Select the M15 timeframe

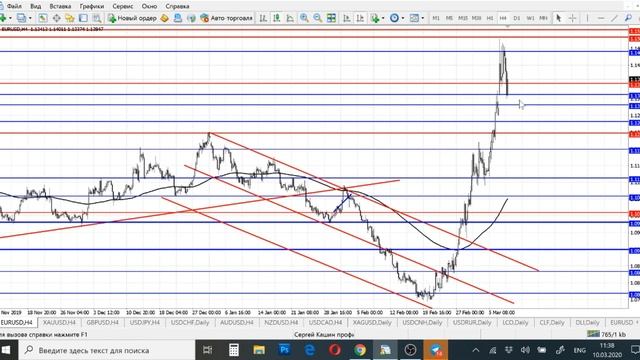tap(462, 18)
